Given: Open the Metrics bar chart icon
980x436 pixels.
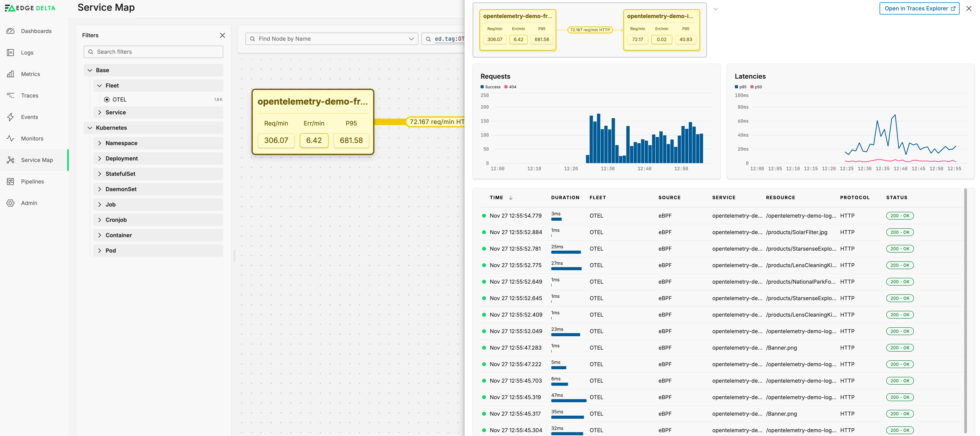Looking at the screenshot, I should pos(11,74).
